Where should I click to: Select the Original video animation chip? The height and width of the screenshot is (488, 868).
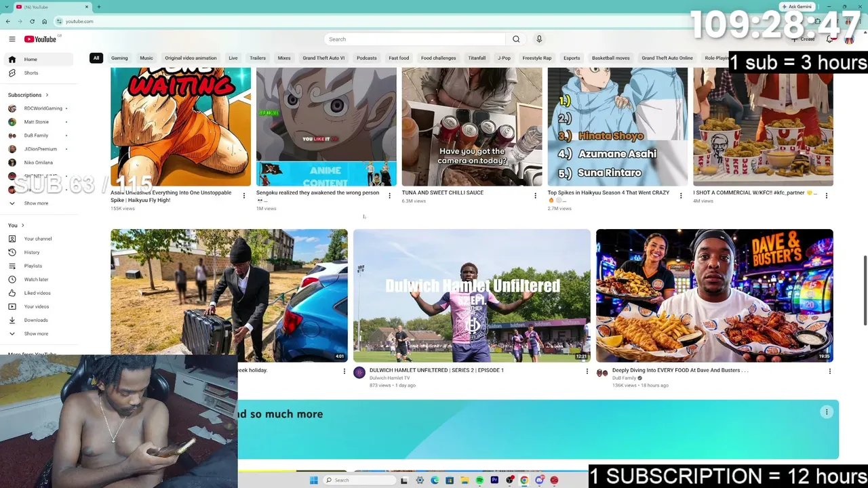tap(191, 58)
